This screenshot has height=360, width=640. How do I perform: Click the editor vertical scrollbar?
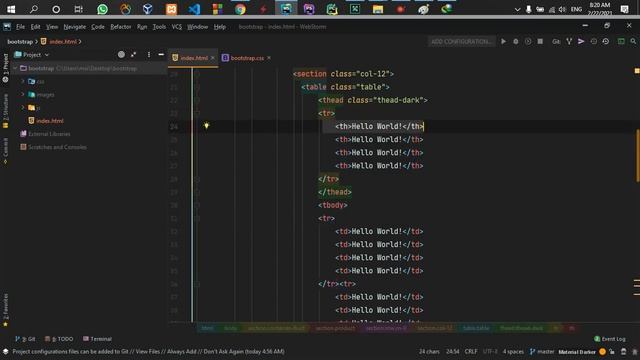tap(637, 156)
